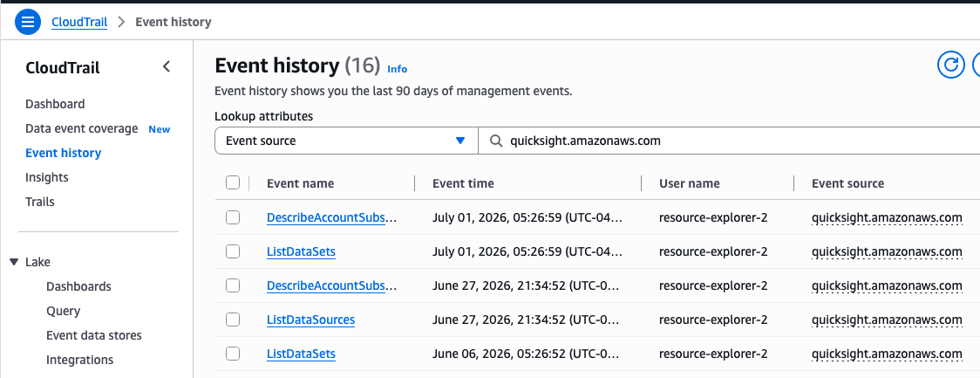Click the search magnifier icon
The image size is (980, 378).
pyautogui.click(x=496, y=141)
